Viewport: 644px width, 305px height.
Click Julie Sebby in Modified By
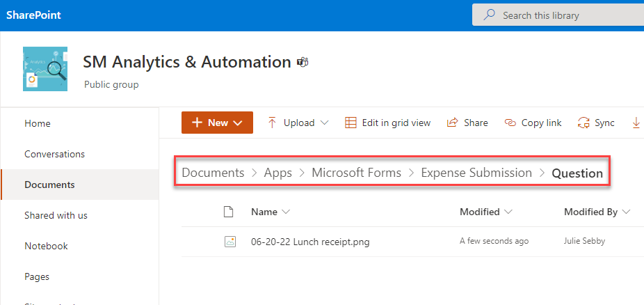pyautogui.click(x=584, y=242)
